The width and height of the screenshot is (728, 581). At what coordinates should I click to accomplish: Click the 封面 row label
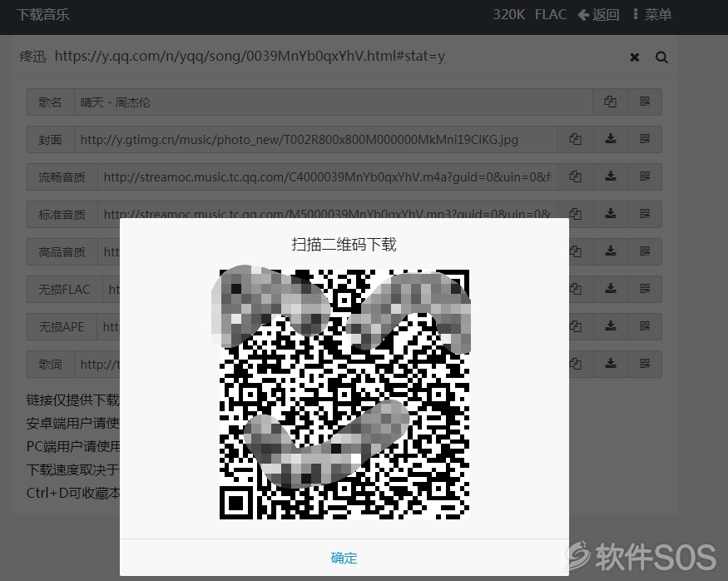[51, 139]
